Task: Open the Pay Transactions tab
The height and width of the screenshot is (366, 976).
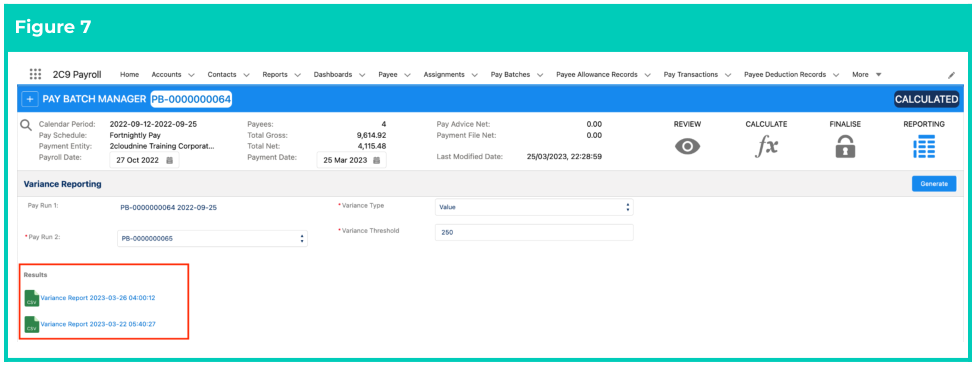Action: (690, 74)
